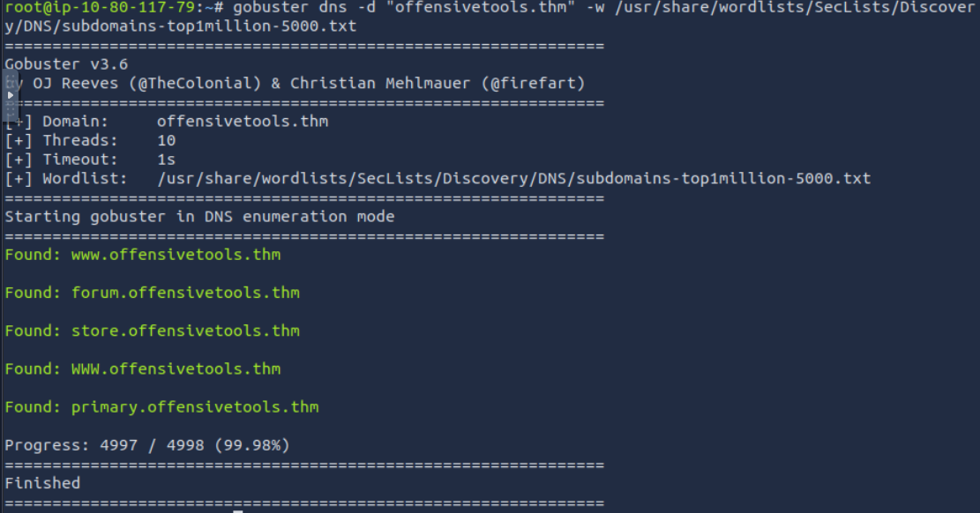Click the uppercase WWW.offensivetools.thm result
This screenshot has width=980, height=513.
click(176, 369)
